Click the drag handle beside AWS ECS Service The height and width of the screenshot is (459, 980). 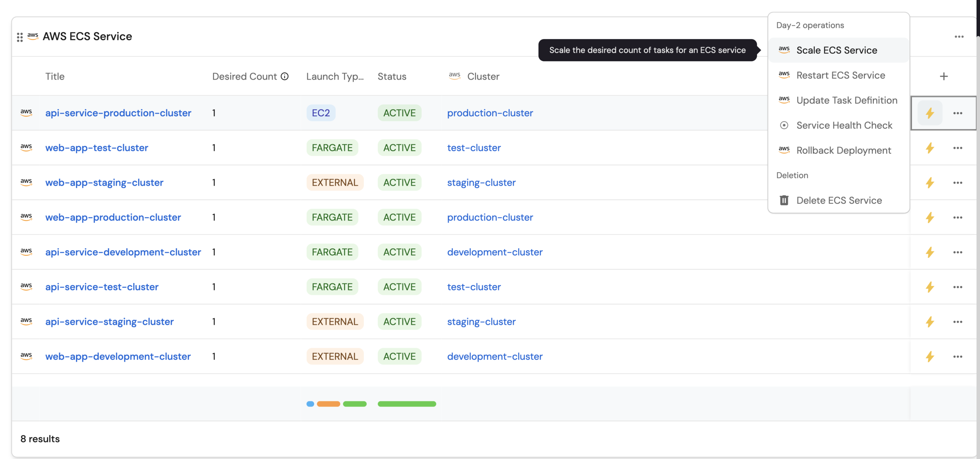point(20,37)
